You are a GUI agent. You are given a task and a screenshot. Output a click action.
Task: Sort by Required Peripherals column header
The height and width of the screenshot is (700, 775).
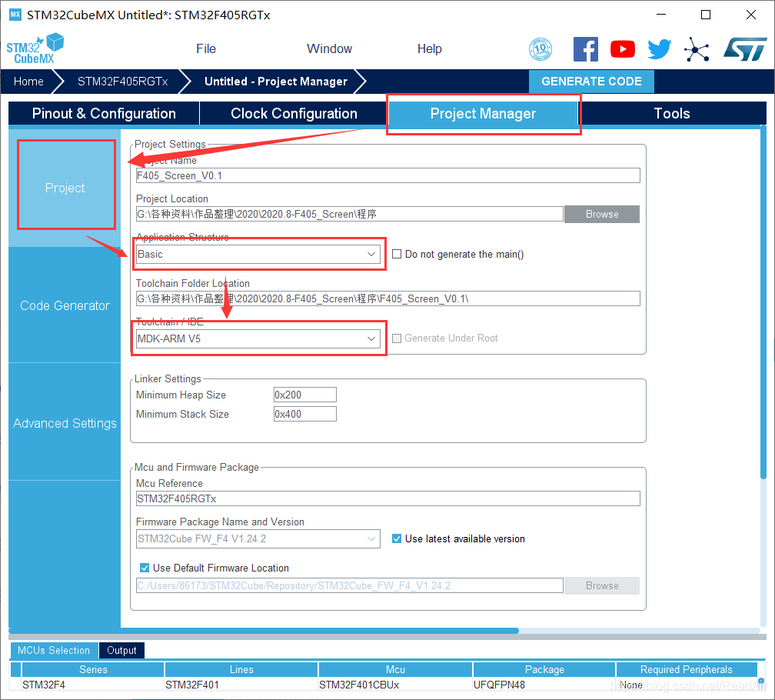click(686, 669)
